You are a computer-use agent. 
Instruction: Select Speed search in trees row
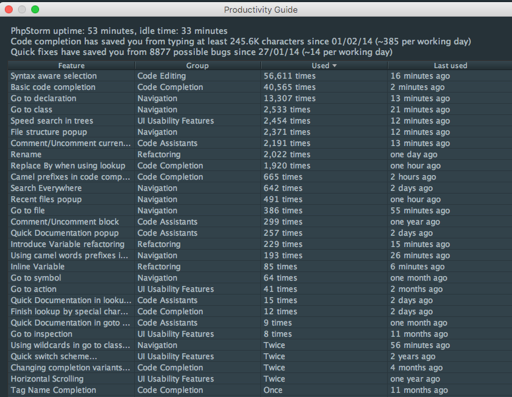pos(260,121)
